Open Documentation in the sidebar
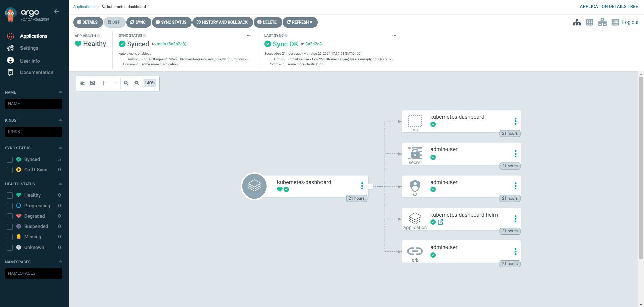The image size is (644, 307). pos(37,72)
